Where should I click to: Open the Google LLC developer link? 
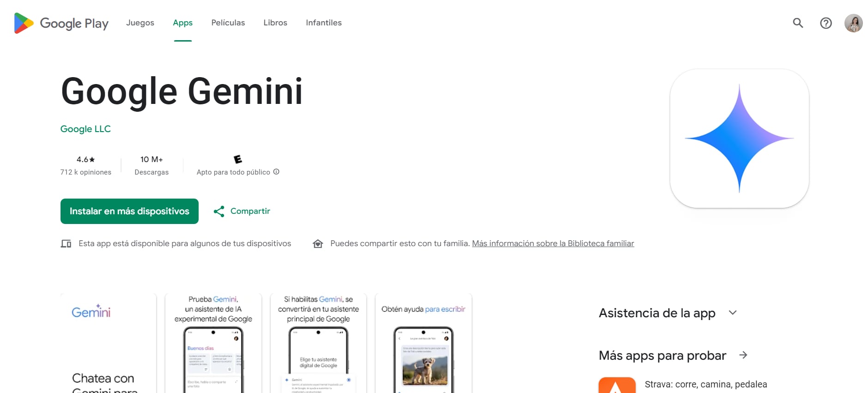85,129
